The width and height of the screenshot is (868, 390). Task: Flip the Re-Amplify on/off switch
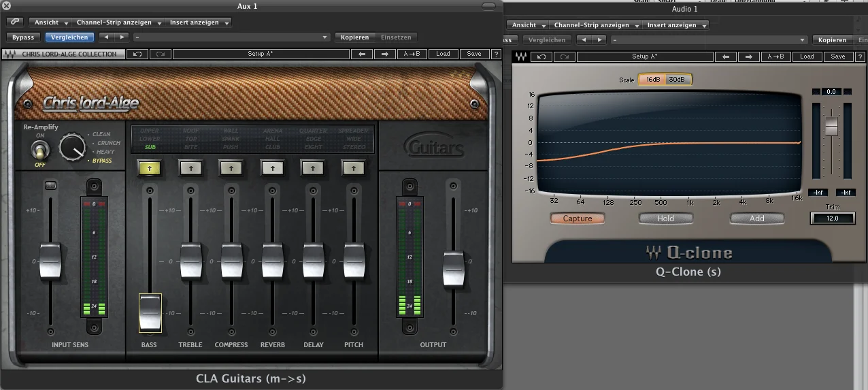pos(39,150)
